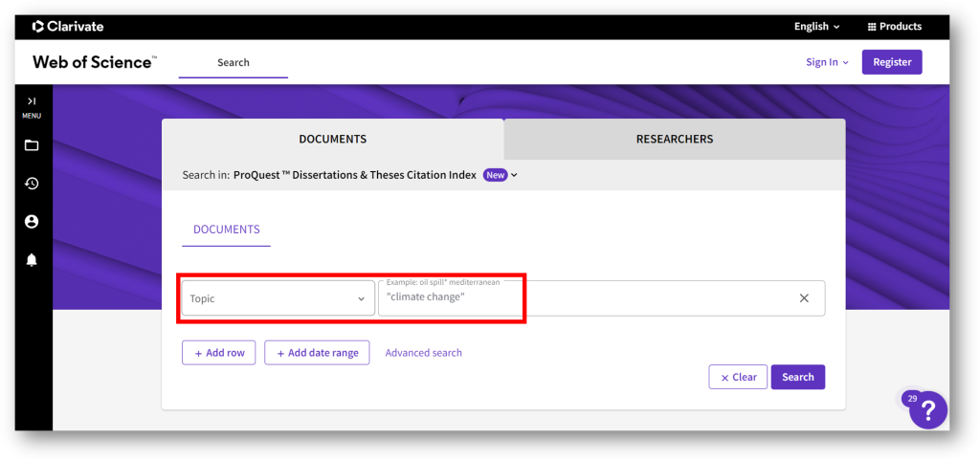The width and height of the screenshot is (980, 461).
Task: Click the ProQuest Dissertations & Theses Citation Index text
Action: 355,175
